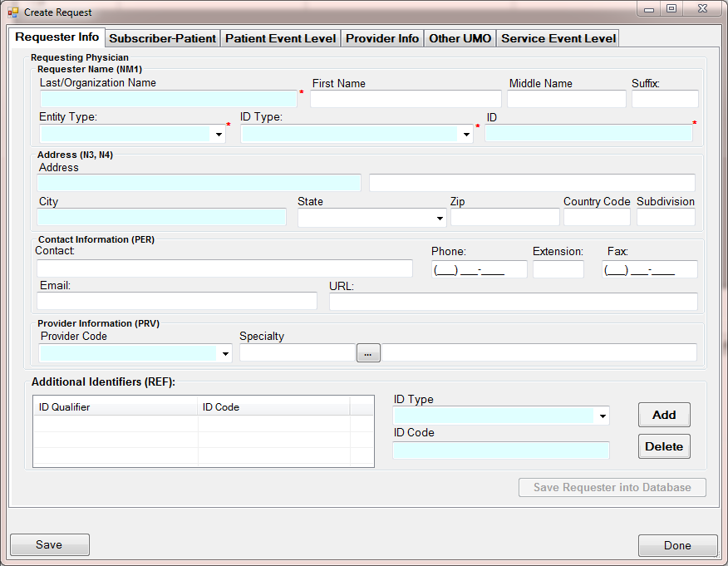Viewport: 728px width, 566px height.
Task: Click the Add identifier button
Action: click(x=664, y=415)
